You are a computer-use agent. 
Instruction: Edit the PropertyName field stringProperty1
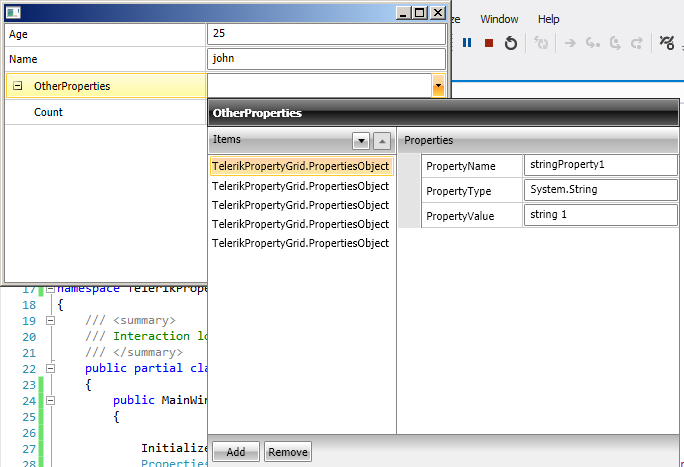click(600, 165)
